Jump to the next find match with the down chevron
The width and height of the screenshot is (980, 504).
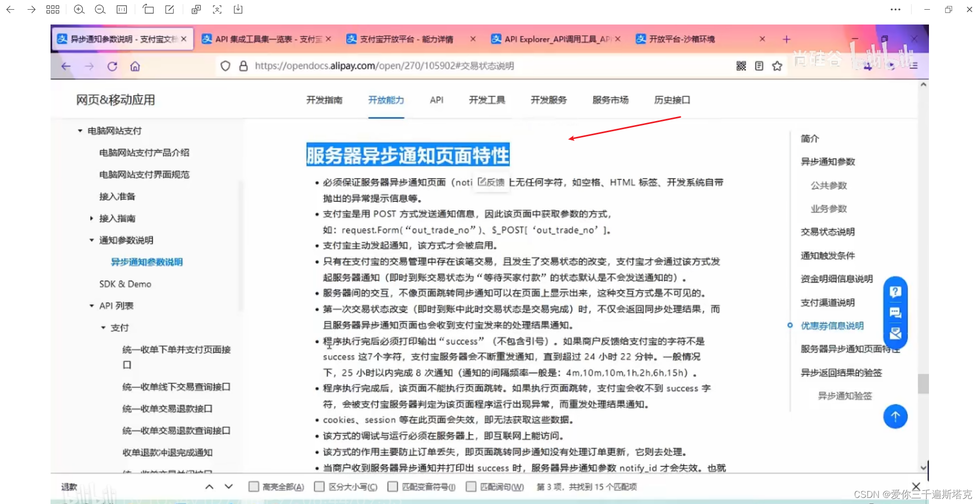tap(229, 487)
